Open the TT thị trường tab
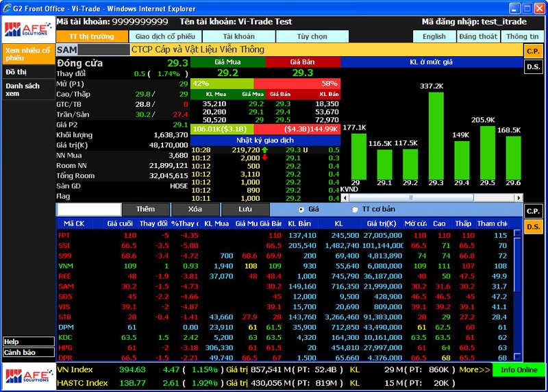548x392 pixels. (x=92, y=36)
